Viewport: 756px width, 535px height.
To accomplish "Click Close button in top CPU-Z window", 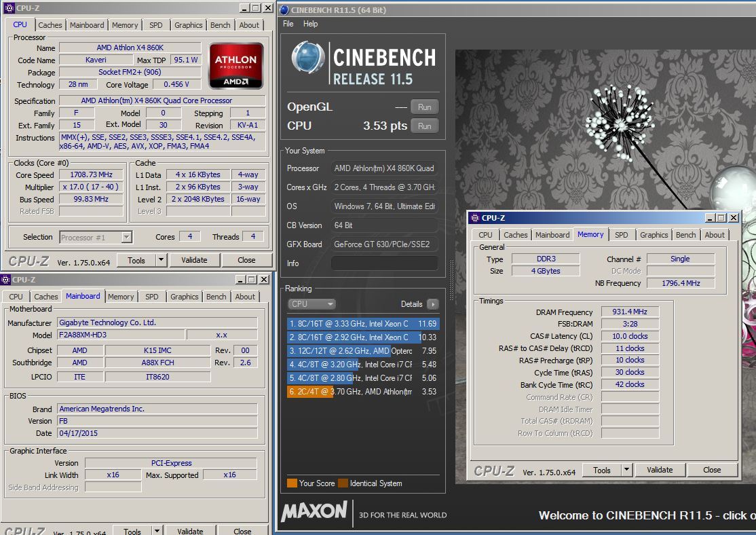I will [246, 260].
